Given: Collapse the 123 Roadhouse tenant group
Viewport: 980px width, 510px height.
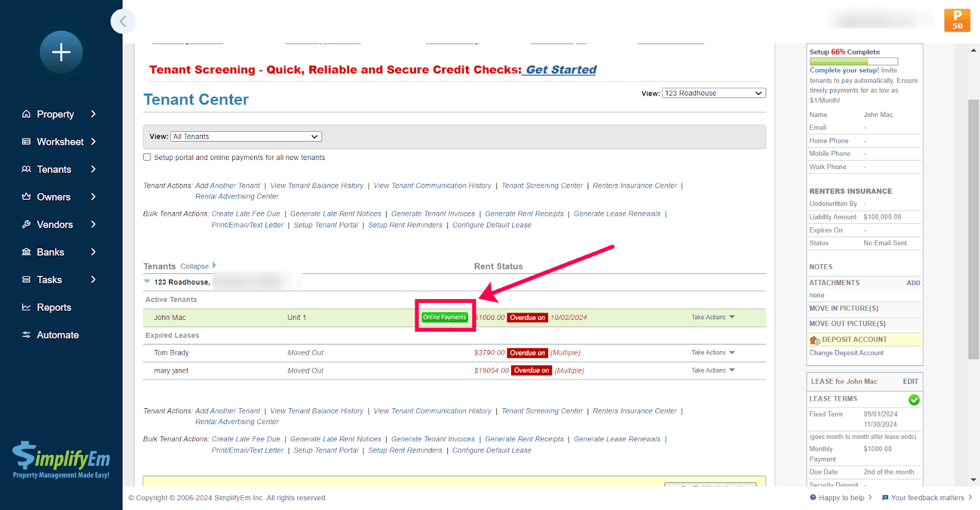Looking at the screenshot, I should (x=147, y=281).
